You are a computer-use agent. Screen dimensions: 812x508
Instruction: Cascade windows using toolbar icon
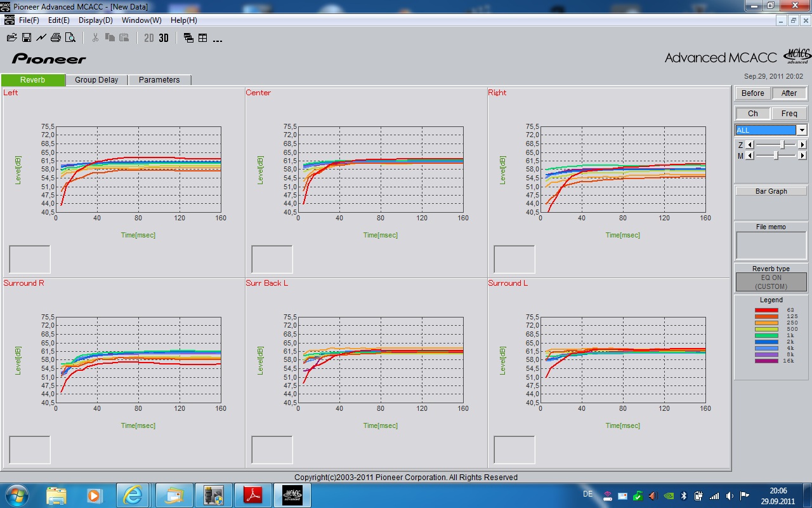point(188,38)
